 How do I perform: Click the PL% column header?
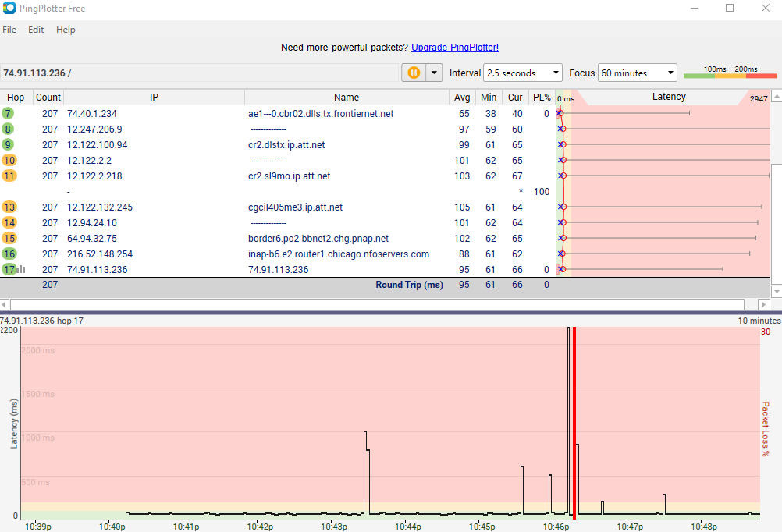pos(542,98)
